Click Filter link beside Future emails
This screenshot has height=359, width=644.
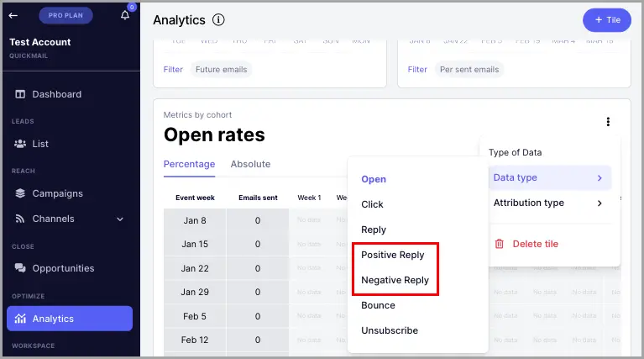click(173, 70)
